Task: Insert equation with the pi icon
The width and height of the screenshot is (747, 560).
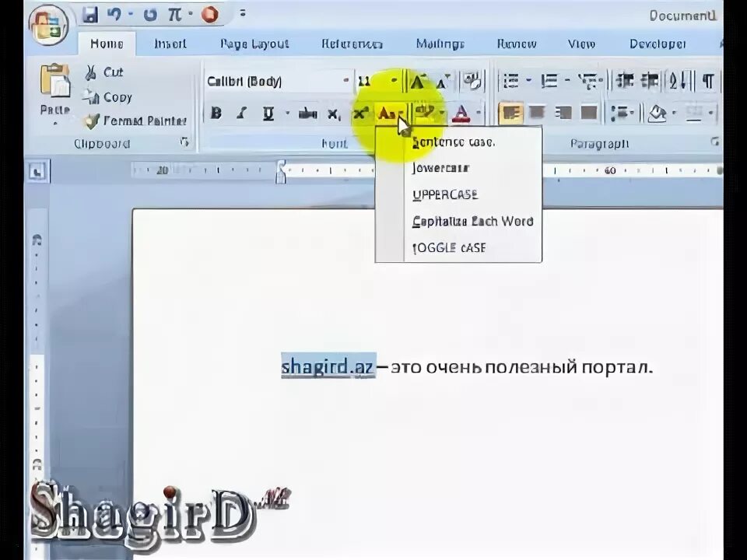Action: tap(174, 14)
